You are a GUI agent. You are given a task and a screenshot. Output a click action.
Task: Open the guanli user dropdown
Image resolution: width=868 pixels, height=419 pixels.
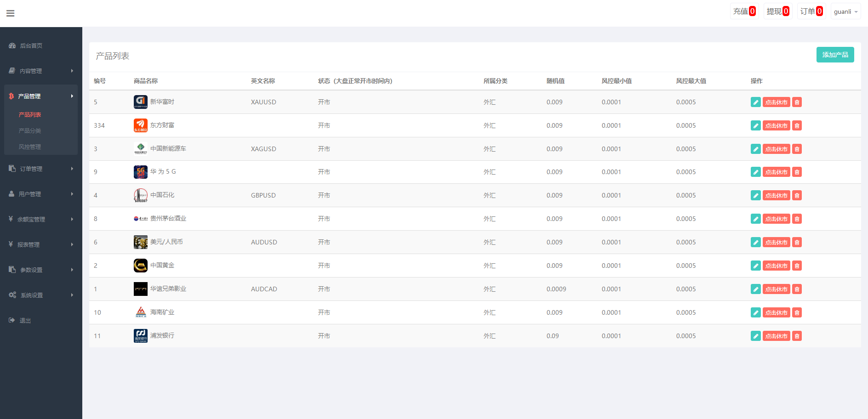click(845, 11)
